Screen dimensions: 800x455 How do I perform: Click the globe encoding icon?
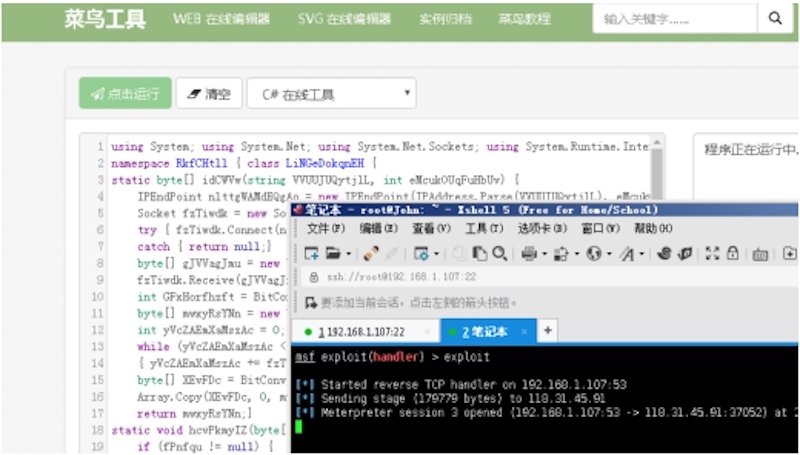point(594,254)
